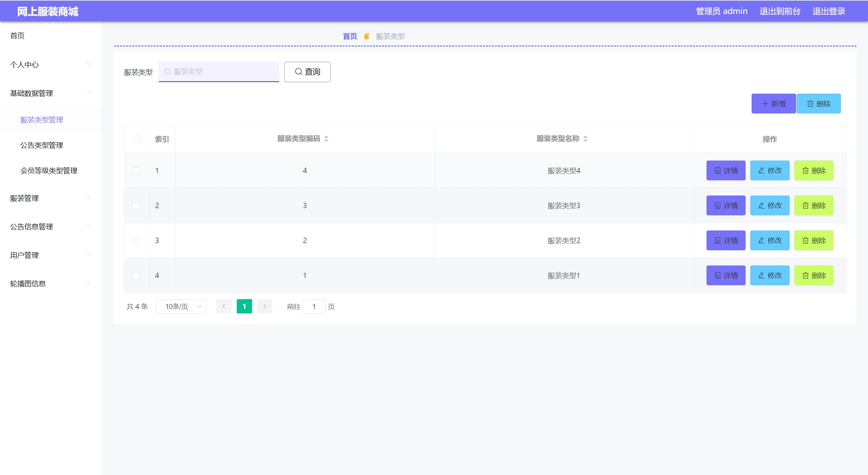
Task: Click 退出登录 in the header
Action: tap(828, 11)
